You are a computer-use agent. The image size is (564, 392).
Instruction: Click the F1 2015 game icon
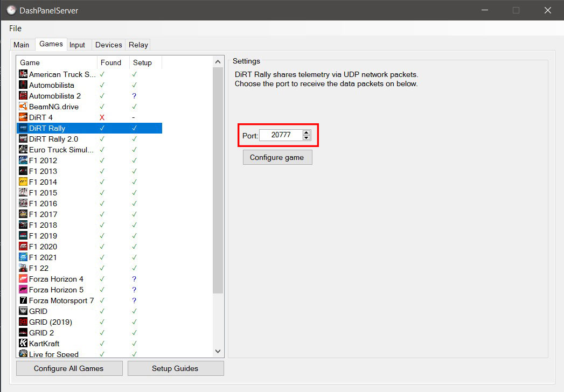(23, 193)
